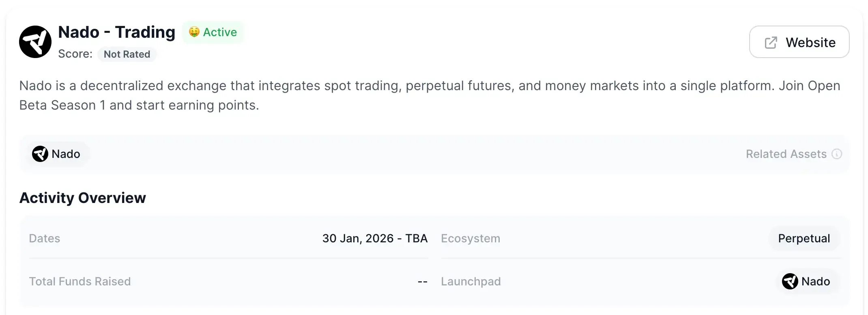
Task: Open the Nado launchpad name
Action: click(816, 281)
